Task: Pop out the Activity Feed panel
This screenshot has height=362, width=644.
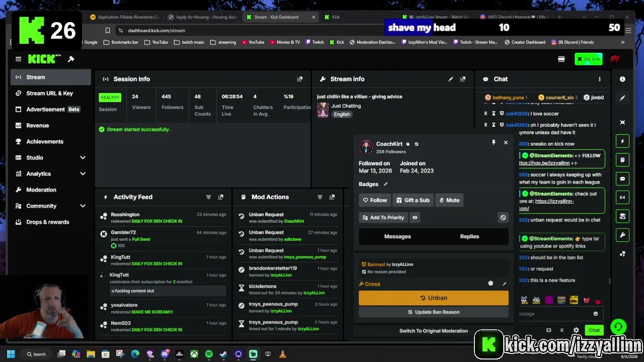Action: (x=220, y=197)
